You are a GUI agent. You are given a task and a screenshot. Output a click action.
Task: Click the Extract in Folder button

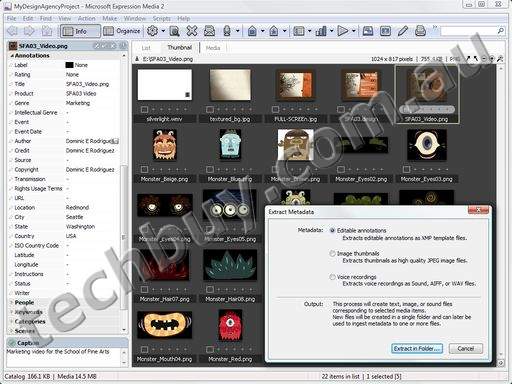[417, 349]
